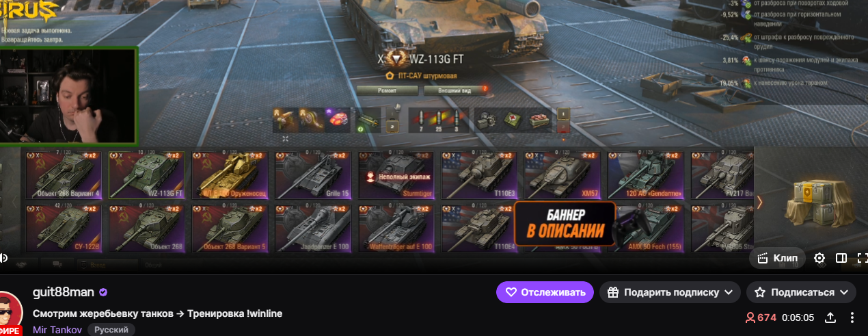Viewport: 868px width, 336px height.
Task: Select the Русский language tag
Action: (x=111, y=330)
